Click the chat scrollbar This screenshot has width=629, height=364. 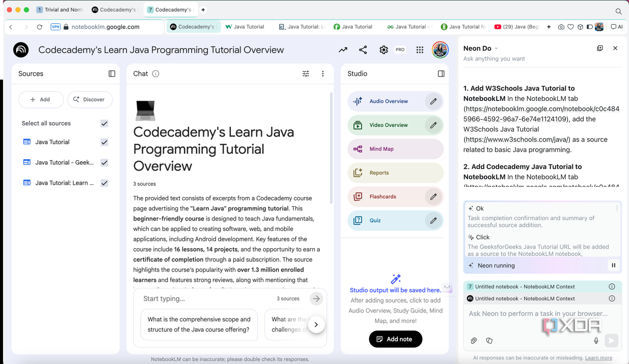coord(331,148)
